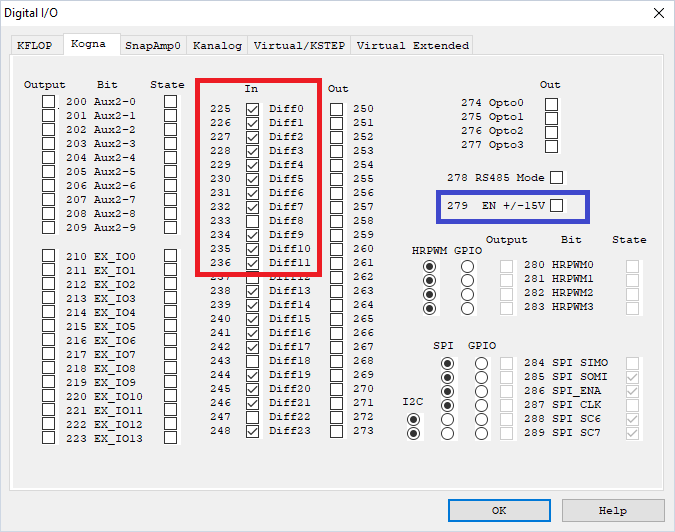Go to the Virtual/KSTEP tab

pos(298,45)
